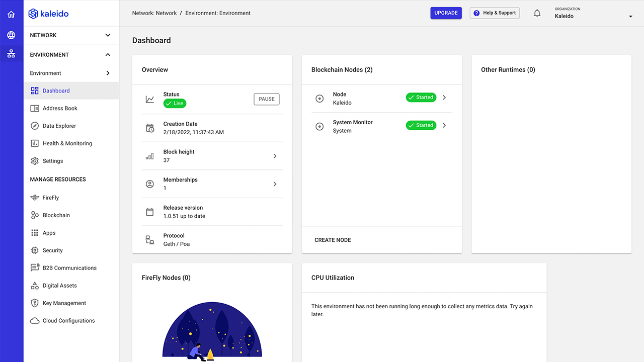644x362 pixels.
Task: Open Health & Monitoring from the sidebar
Action: click(x=67, y=143)
